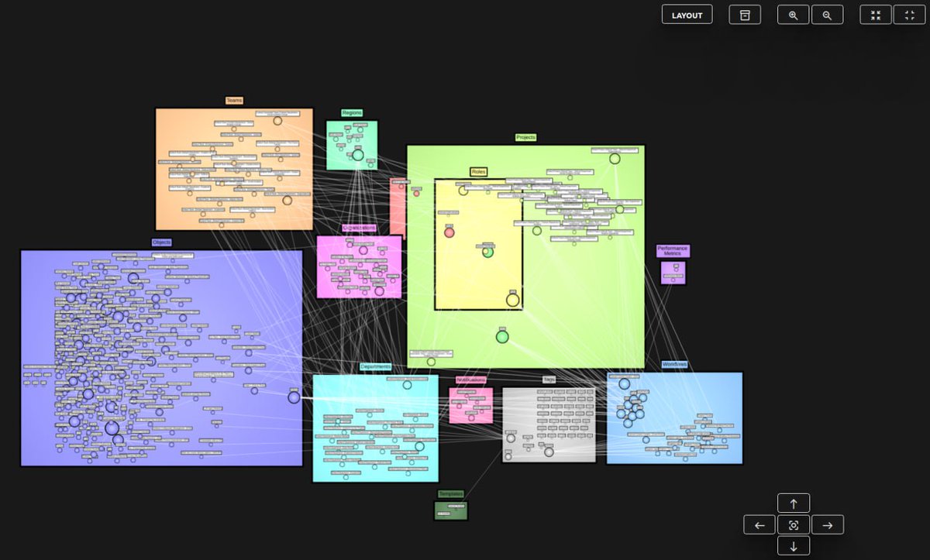Open the LAYOUT menu
This screenshot has height=560, width=930.
(687, 14)
